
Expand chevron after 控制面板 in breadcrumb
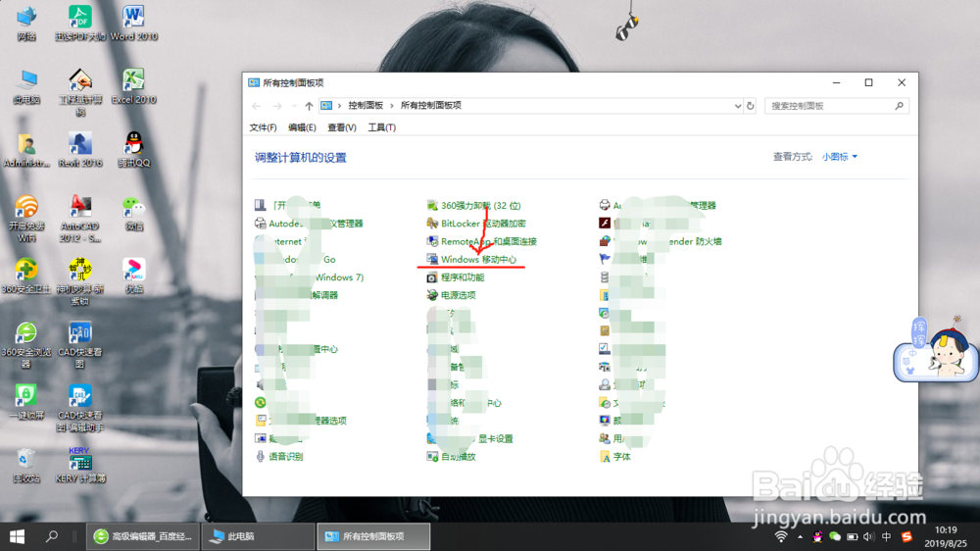click(x=392, y=106)
